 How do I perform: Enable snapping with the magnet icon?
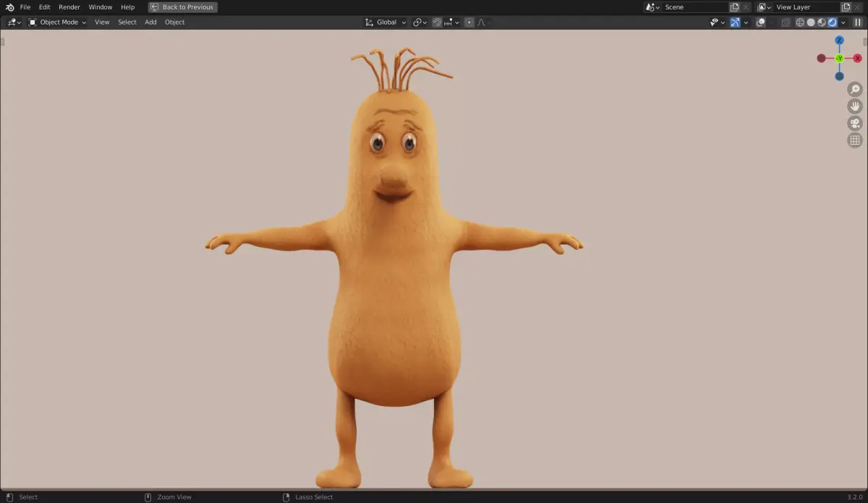438,22
